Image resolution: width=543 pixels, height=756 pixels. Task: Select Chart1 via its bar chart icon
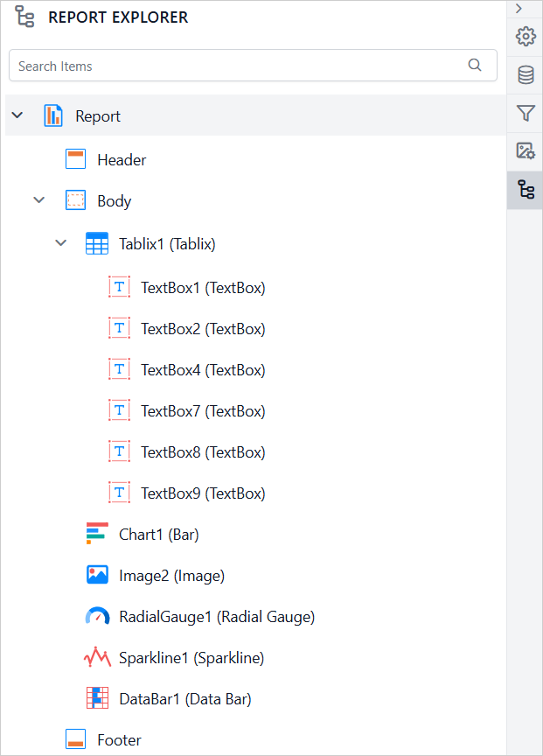[98, 534]
